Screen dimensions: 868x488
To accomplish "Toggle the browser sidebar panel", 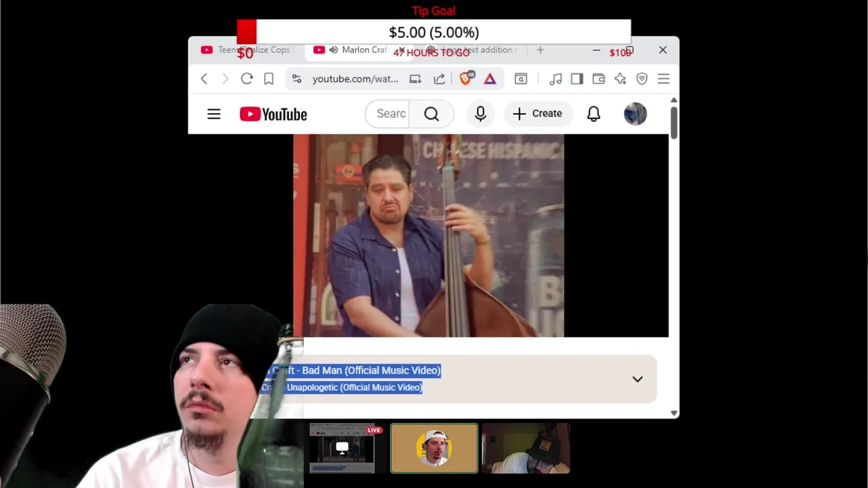I will point(577,79).
